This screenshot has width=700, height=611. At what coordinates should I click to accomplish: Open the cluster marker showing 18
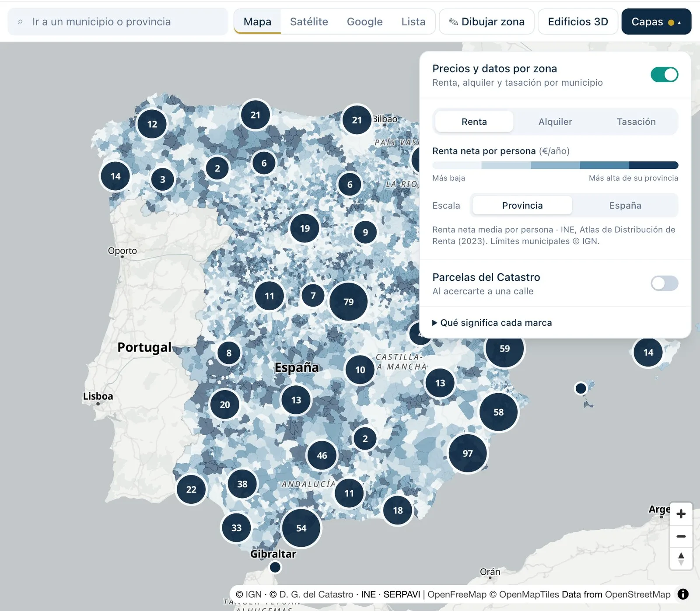(398, 510)
